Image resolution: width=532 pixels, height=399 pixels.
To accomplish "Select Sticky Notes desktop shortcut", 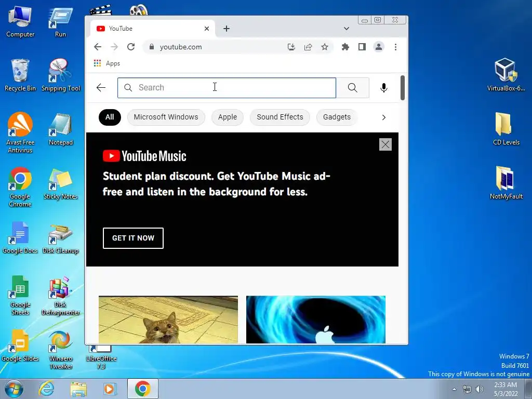I will pyautogui.click(x=61, y=183).
